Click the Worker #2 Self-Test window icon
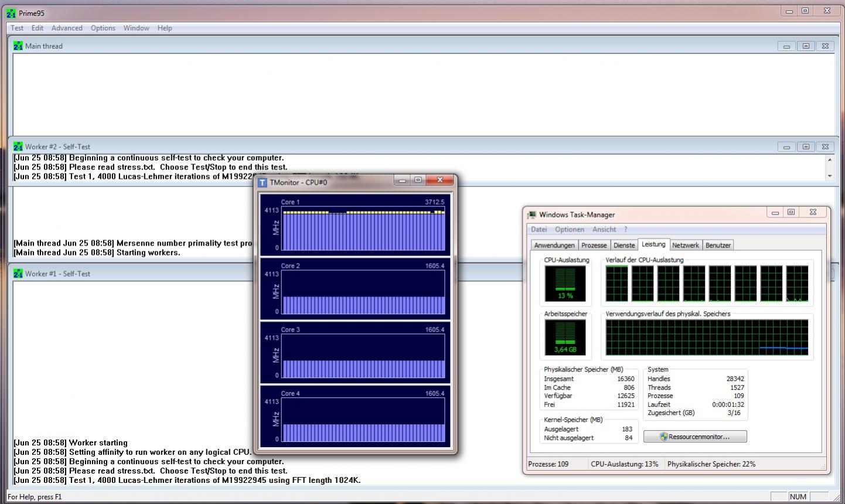 tap(18, 147)
